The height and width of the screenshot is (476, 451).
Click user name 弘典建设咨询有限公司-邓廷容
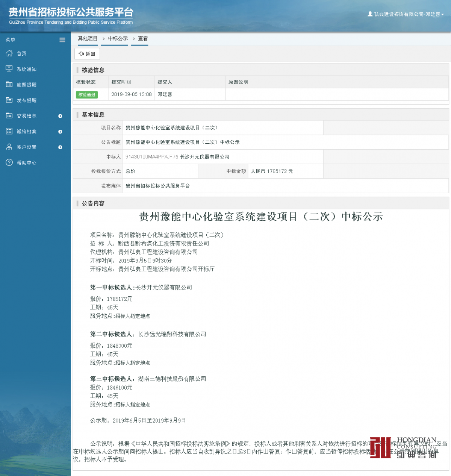407,14
